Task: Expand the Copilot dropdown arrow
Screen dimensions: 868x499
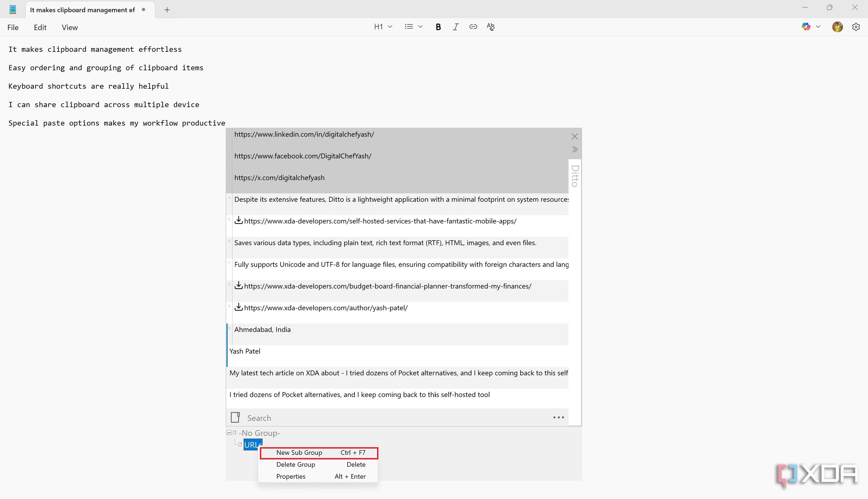Action: point(818,27)
